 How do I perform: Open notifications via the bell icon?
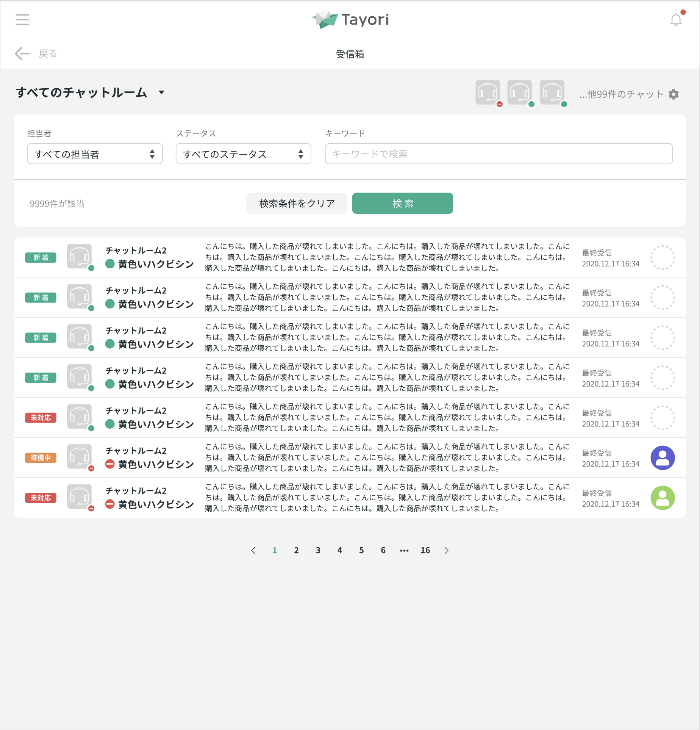(x=675, y=19)
